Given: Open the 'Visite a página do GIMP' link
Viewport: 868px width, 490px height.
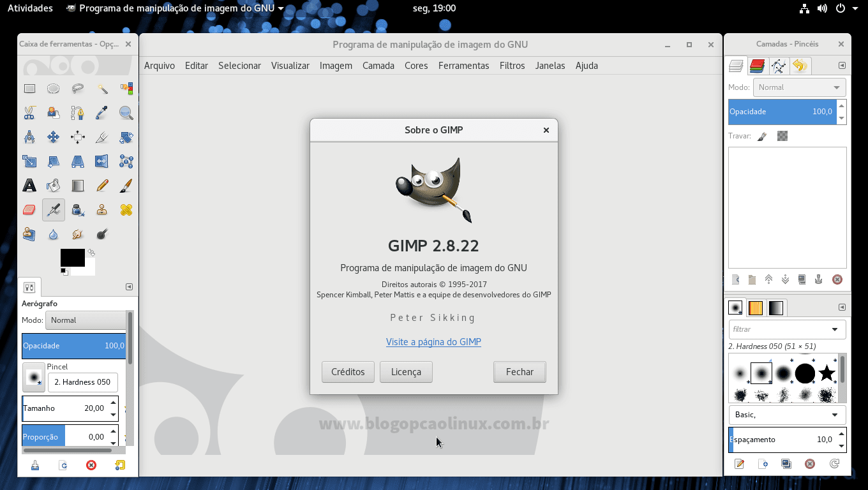Looking at the screenshot, I should (433, 342).
